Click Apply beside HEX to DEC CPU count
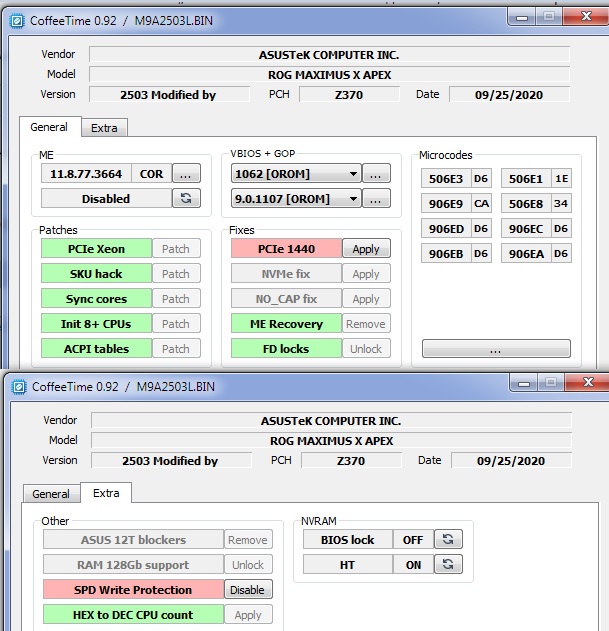 [x=248, y=615]
